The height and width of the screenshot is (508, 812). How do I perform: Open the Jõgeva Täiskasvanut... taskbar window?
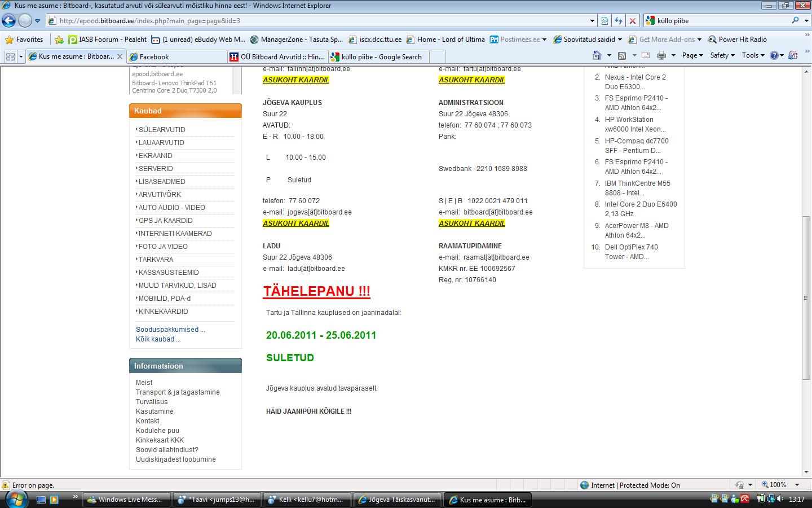tap(396, 500)
